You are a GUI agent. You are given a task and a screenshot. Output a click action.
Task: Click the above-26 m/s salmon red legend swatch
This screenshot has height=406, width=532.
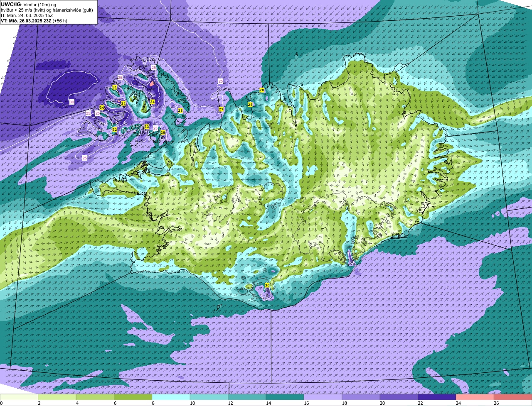pos(513,397)
